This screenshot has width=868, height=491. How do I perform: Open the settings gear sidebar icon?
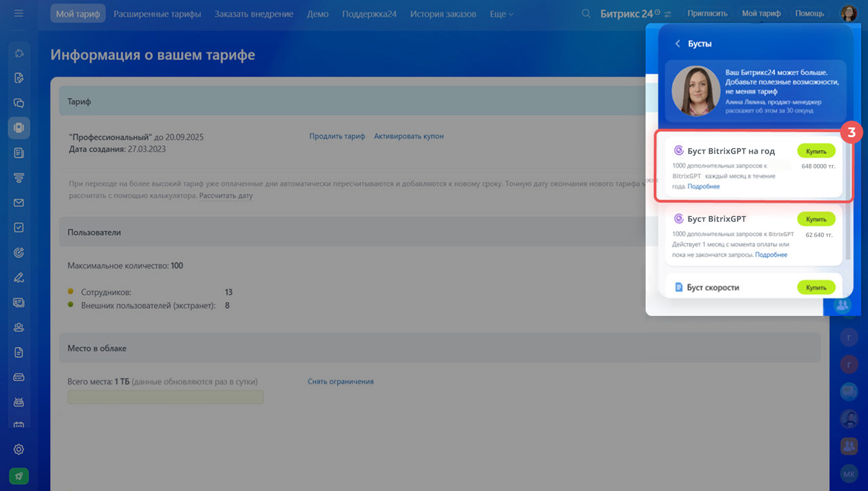tap(19, 449)
